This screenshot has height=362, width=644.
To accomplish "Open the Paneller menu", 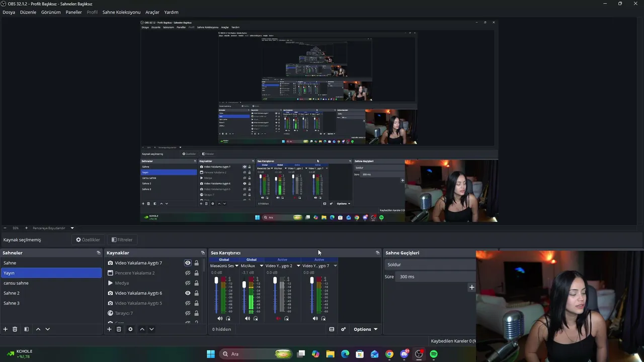I will 74,12.
